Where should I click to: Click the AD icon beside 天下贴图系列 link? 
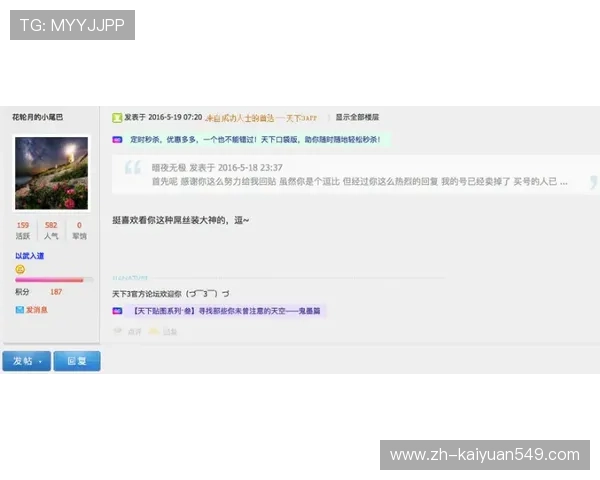pos(117,311)
